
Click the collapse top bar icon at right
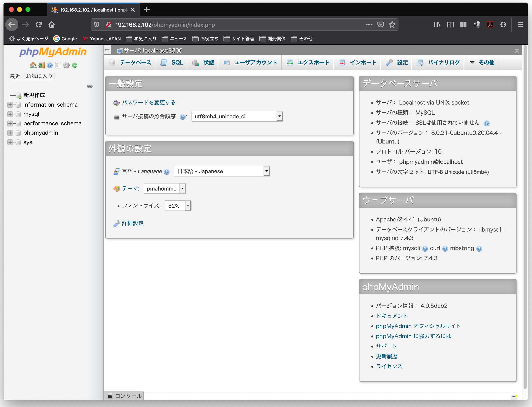517,51
